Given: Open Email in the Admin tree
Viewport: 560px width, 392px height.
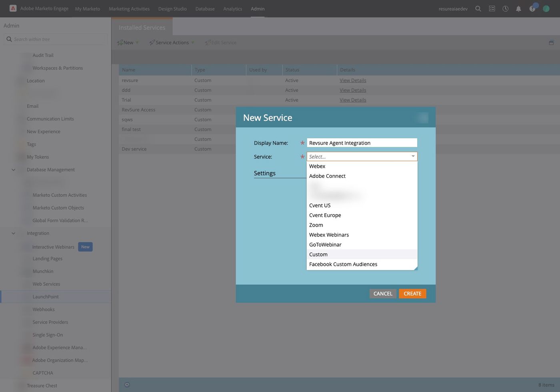Looking at the screenshot, I should pyautogui.click(x=32, y=106).
